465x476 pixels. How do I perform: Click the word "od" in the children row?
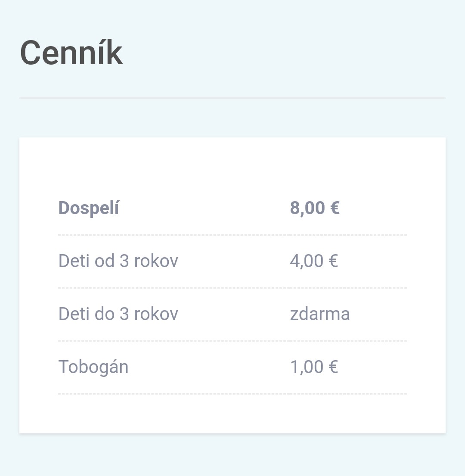click(104, 261)
